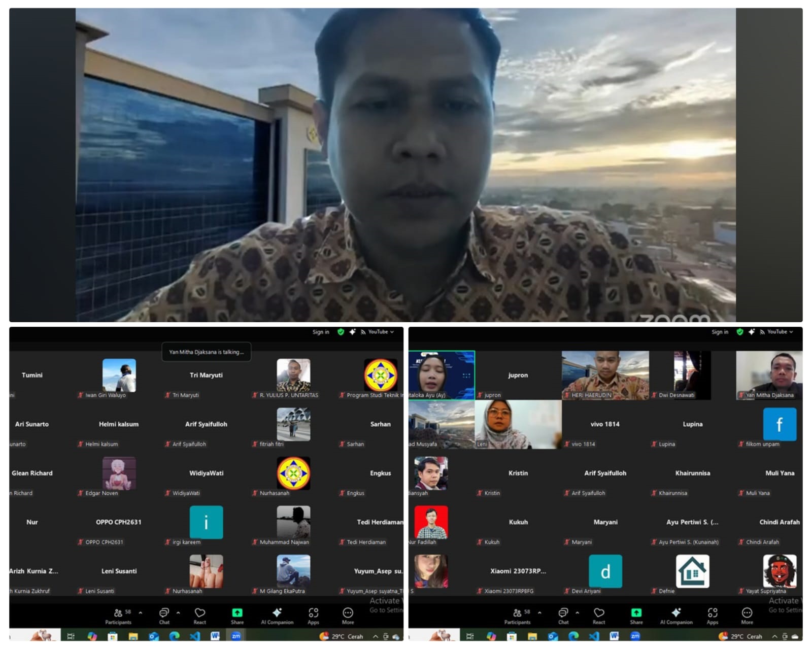Image resolution: width=812 pixels, height=649 pixels.
Task: Select Chindi Arafah participant tile
Action: coord(769,522)
